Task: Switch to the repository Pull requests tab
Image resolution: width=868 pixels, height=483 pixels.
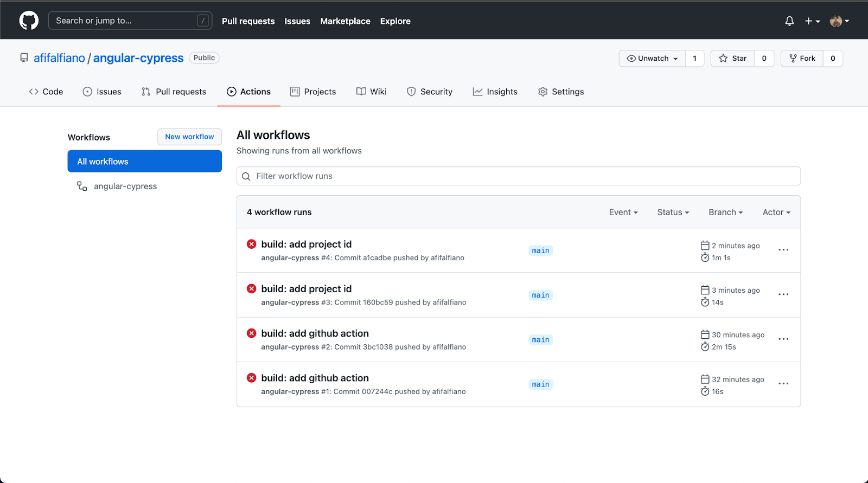Action: 174,92
